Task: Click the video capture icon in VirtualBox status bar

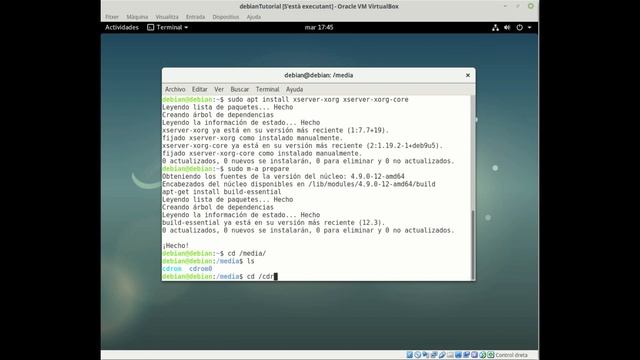Action: pyautogui.click(x=467, y=355)
